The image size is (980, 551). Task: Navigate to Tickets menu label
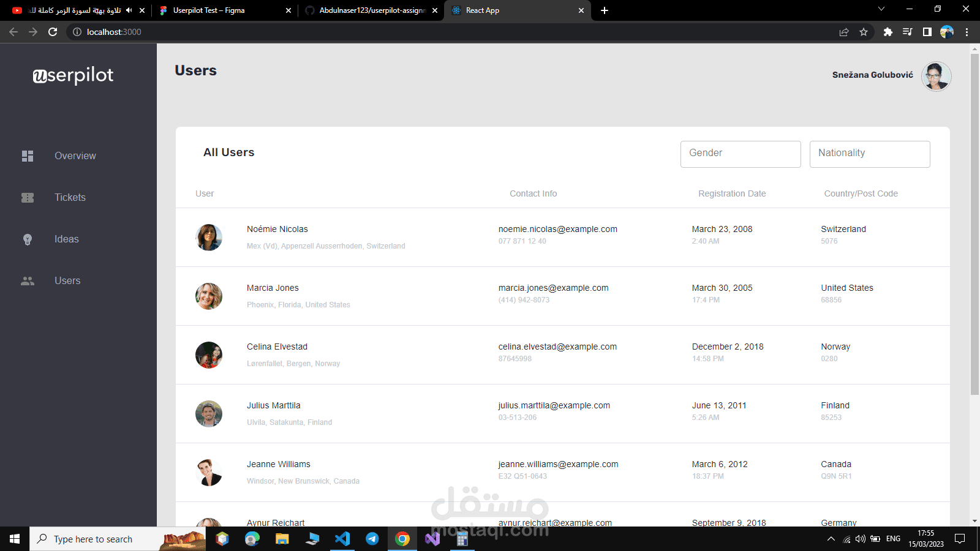pyautogui.click(x=70, y=198)
